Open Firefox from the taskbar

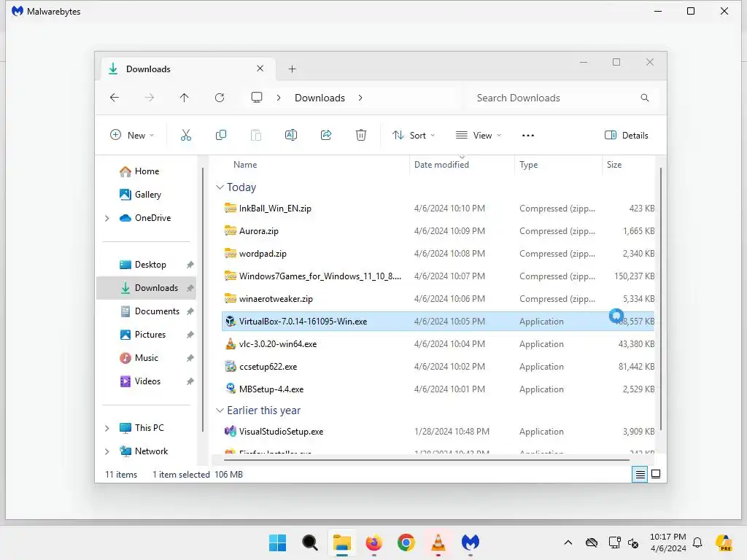pyautogui.click(x=374, y=542)
